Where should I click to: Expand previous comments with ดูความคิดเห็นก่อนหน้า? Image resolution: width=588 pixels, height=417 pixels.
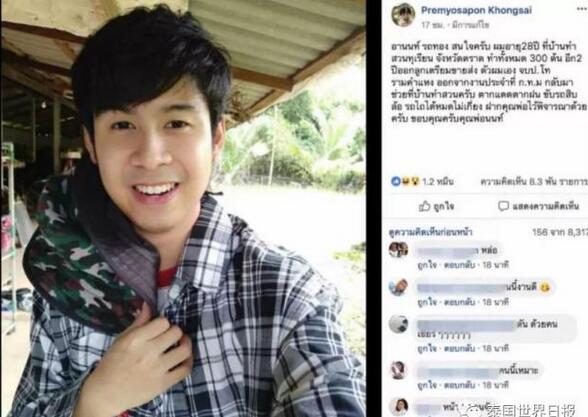click(x=430, y=232)
